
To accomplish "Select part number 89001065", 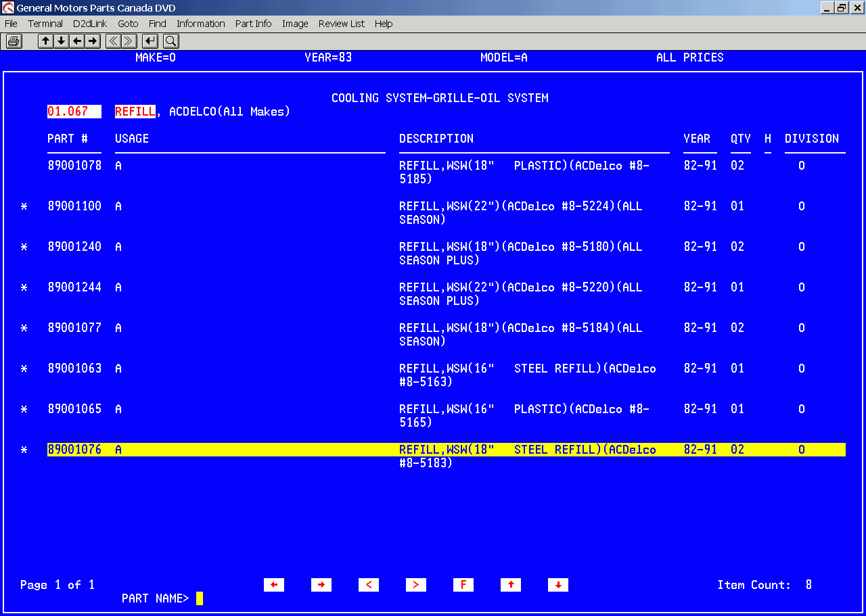I will pyautogui.click(x=74, y=409).
